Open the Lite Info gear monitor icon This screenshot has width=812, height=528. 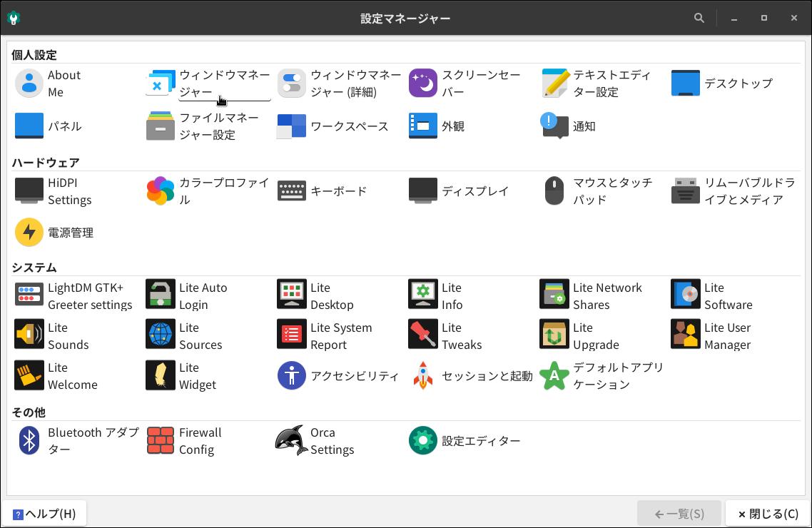click(x=423, y=295)
